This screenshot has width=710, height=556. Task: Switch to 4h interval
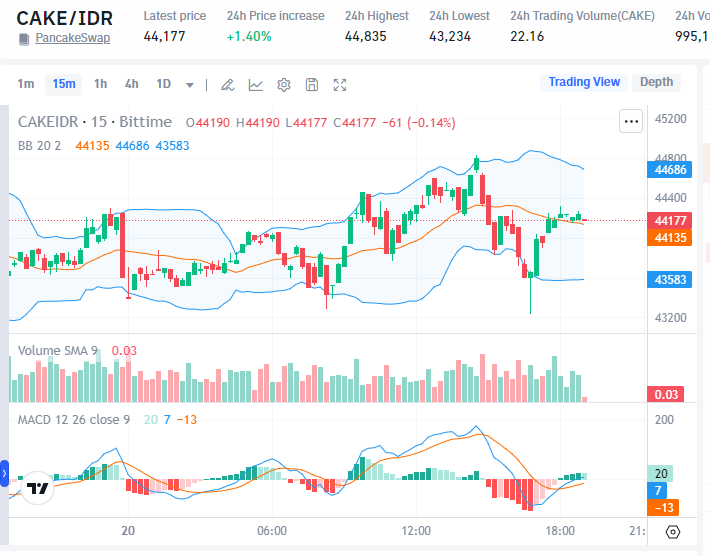click(132, 84)
